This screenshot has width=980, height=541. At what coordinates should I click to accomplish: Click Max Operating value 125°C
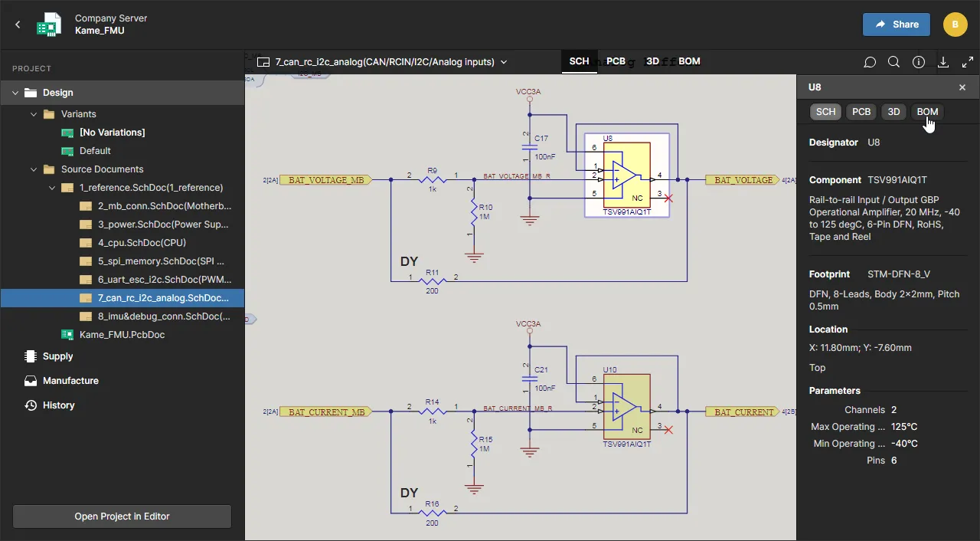904,427
